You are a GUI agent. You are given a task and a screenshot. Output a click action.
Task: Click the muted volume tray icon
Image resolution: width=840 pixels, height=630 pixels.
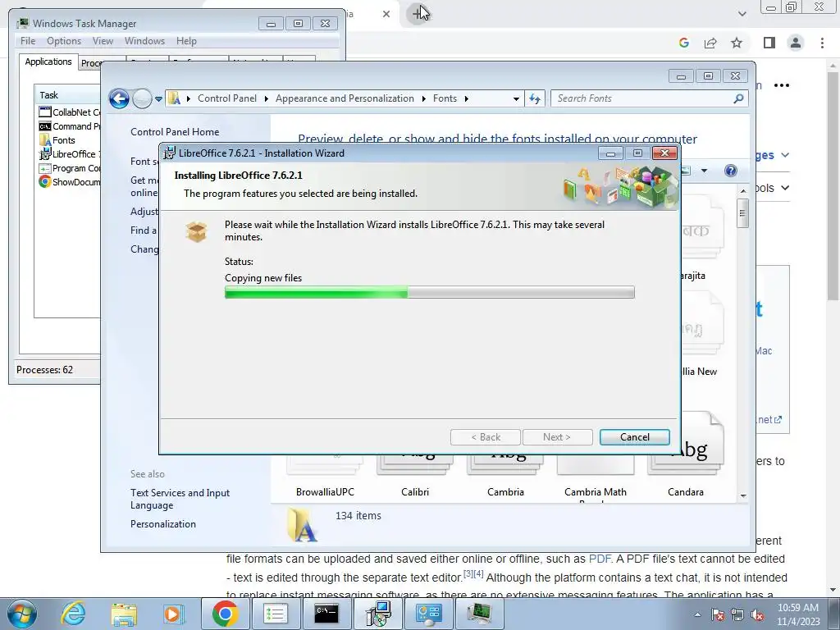coord(757,614)
